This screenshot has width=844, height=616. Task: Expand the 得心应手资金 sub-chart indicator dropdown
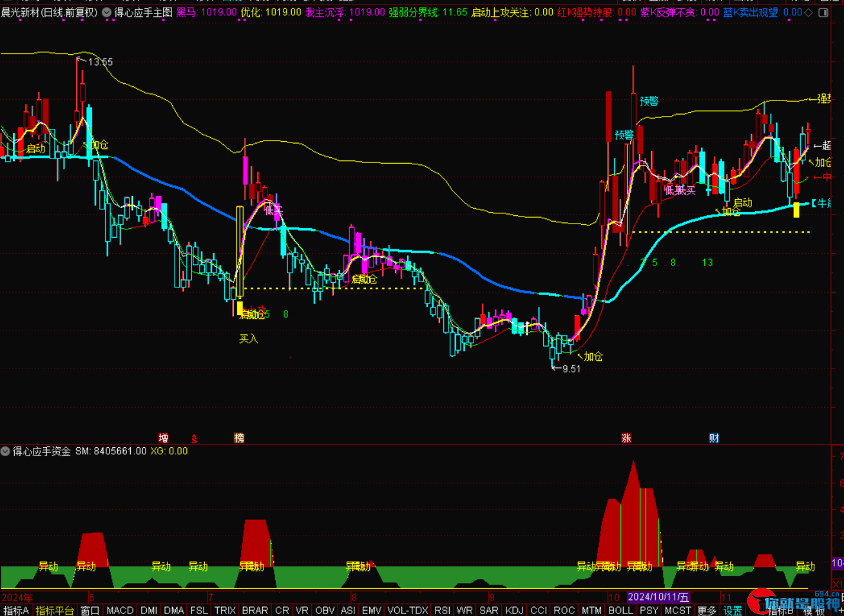[5, 452]
